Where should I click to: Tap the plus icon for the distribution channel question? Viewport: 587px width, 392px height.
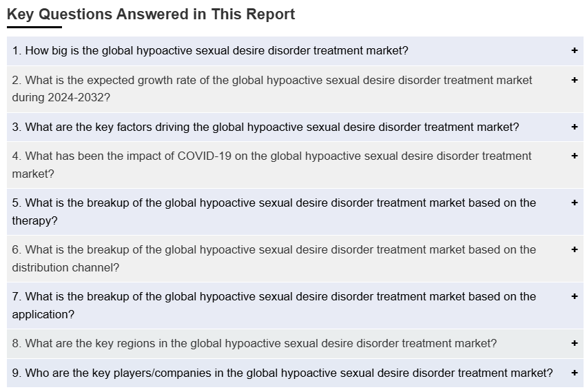(x=574, y=249)
